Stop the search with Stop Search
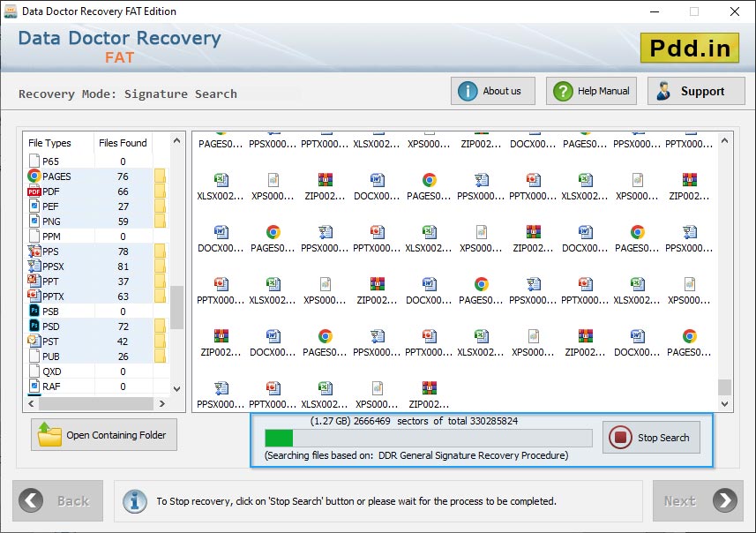756x533 pixels. (651, 438)
